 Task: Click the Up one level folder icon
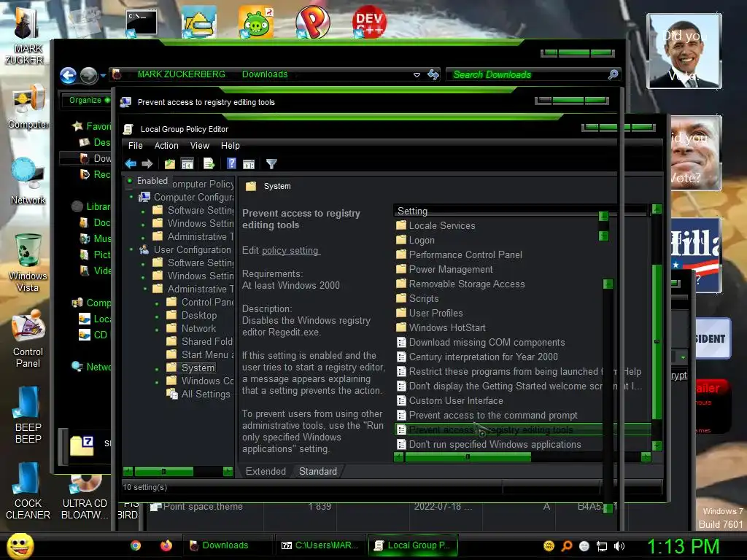pos(169,164)
